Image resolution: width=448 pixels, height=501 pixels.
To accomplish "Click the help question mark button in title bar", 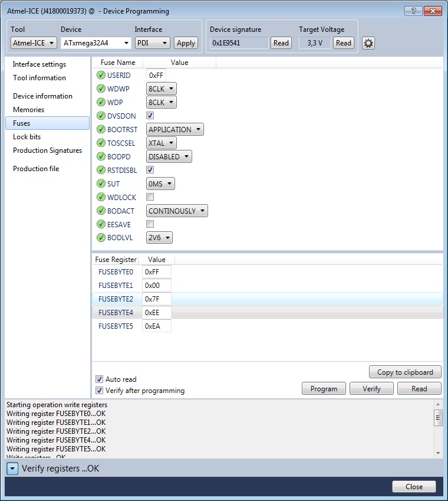I will pos(413,11).
